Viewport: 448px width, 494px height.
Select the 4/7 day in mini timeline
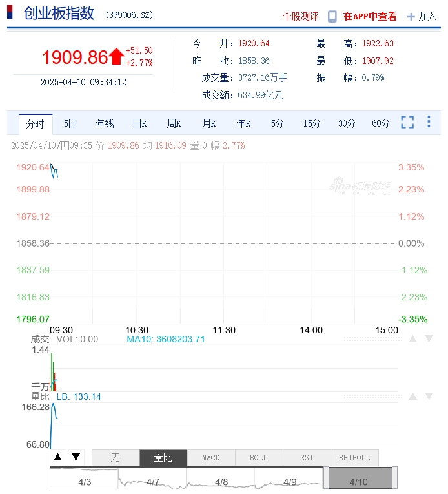point(153,482)
